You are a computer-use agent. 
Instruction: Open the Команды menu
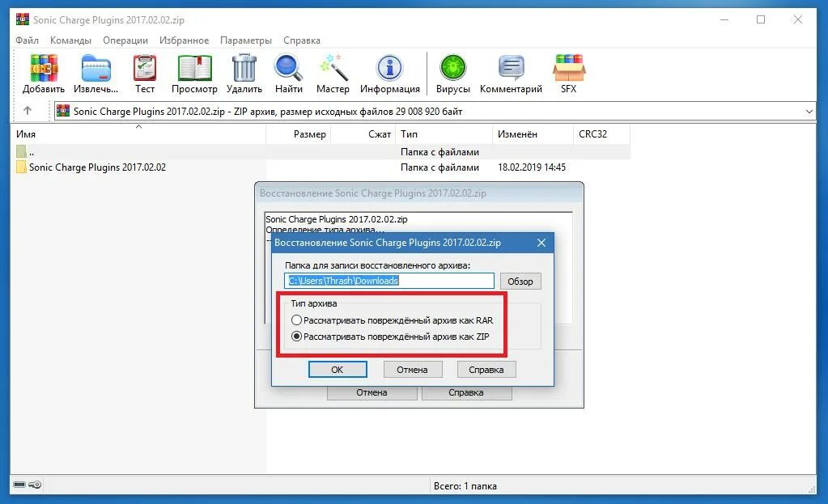coord(70,40)
